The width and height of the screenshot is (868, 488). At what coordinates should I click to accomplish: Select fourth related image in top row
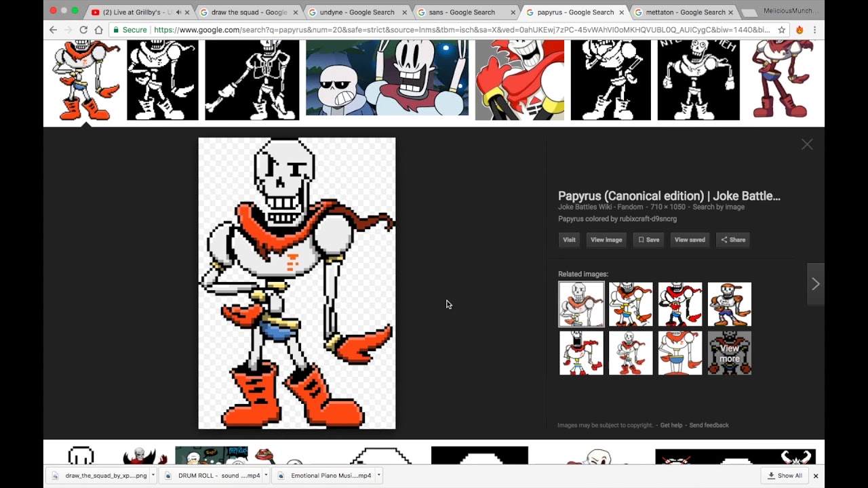pyautogui.click(x=730, y=304)
